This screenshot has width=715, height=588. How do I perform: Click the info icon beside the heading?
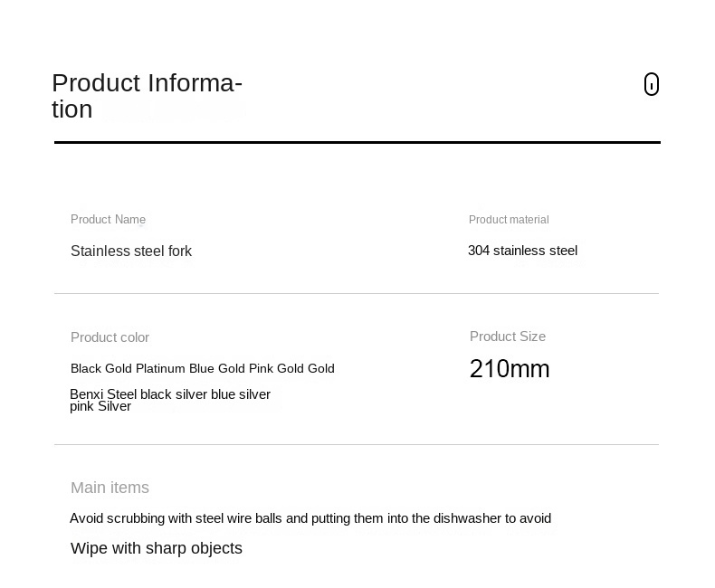(x=651, y=84)
